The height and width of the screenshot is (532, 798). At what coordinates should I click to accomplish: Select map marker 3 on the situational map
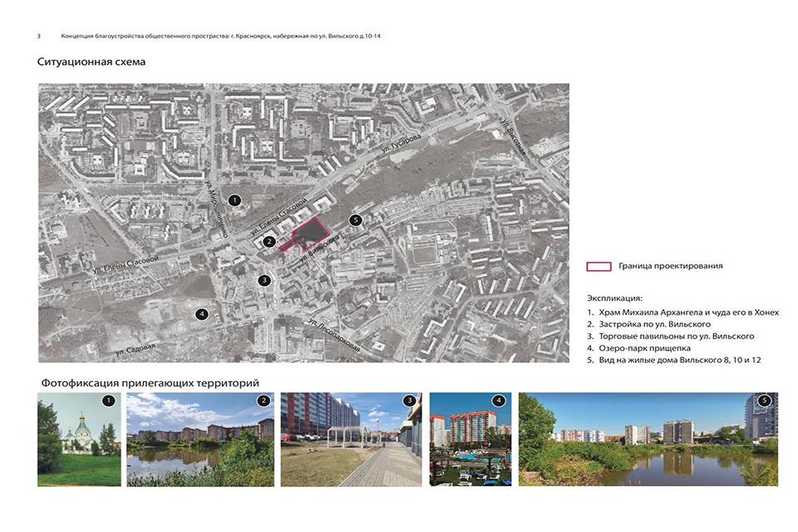265,280
